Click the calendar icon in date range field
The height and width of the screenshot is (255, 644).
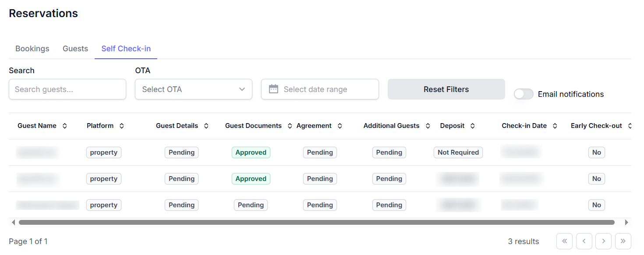(x=273, y=89)
